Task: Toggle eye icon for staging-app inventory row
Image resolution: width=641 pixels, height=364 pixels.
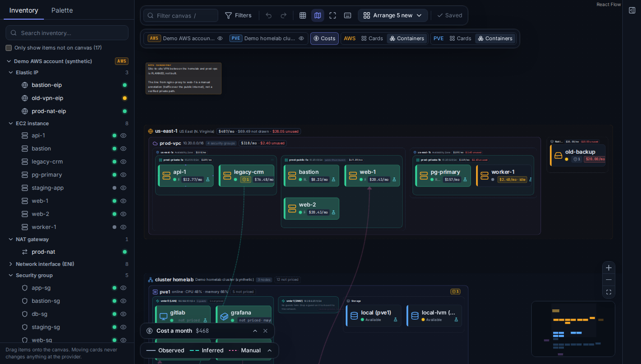Action: [123, 188]
